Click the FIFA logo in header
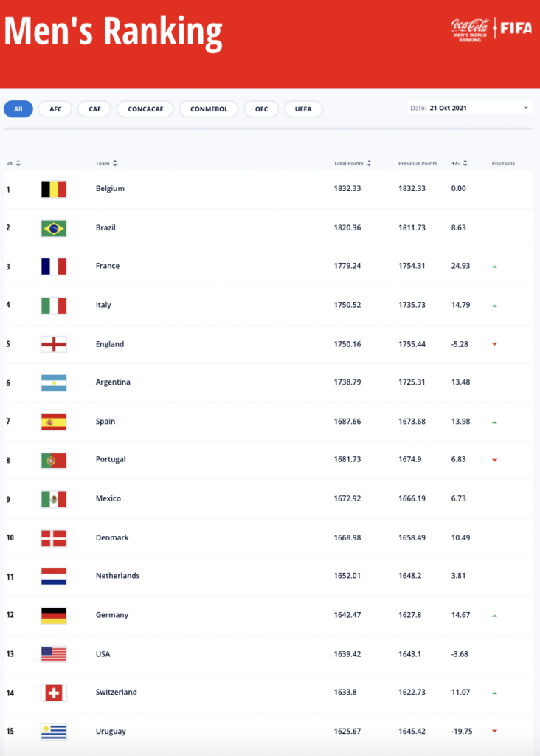Viewport: 540px width, 756px height. (516, 28)
